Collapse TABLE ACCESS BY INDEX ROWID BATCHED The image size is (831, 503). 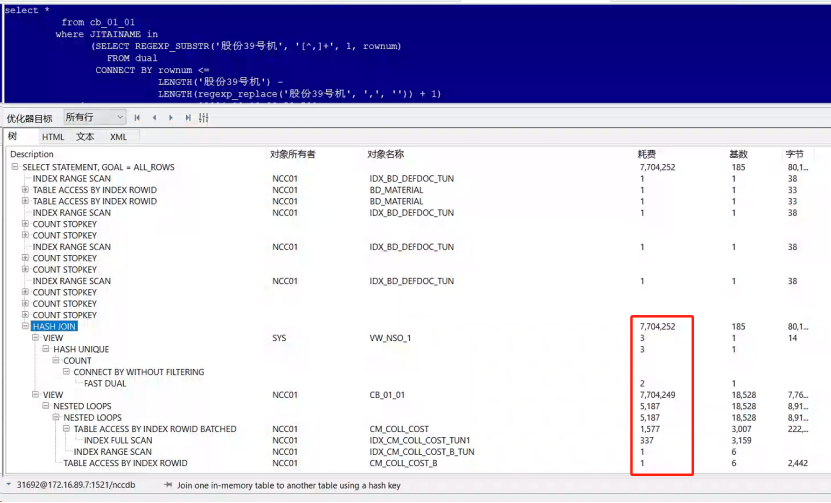tap(66, 429)
